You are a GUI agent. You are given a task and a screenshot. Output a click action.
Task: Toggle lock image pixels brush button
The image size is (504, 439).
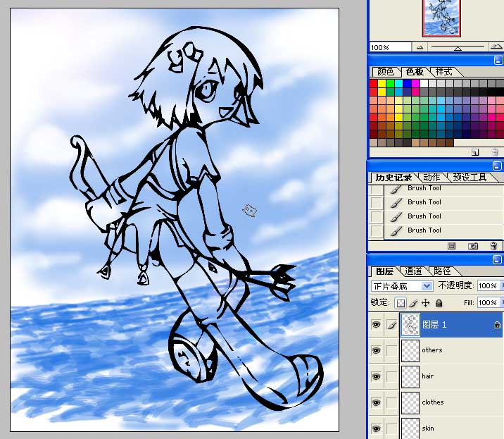pyautogui.click(x=414, y=303)
